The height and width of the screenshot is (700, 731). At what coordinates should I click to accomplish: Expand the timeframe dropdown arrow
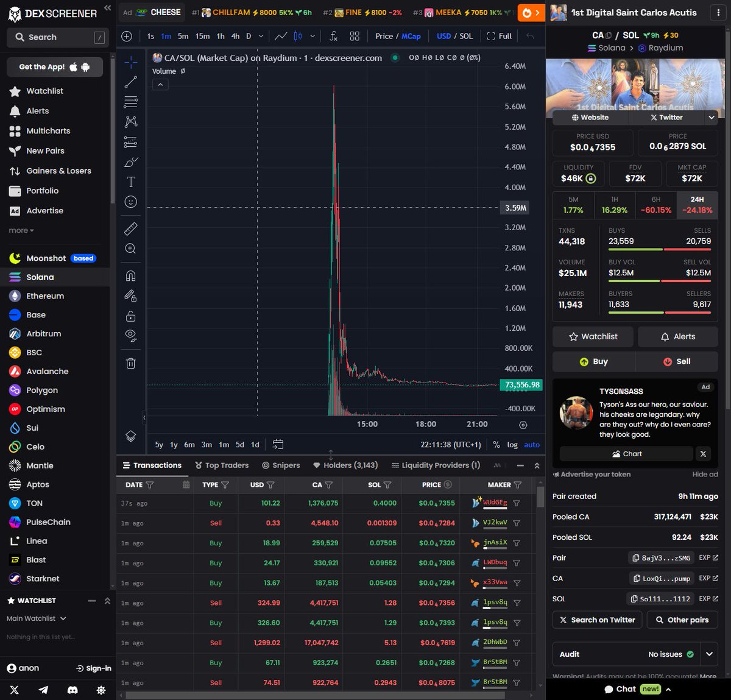click(261, 37)
